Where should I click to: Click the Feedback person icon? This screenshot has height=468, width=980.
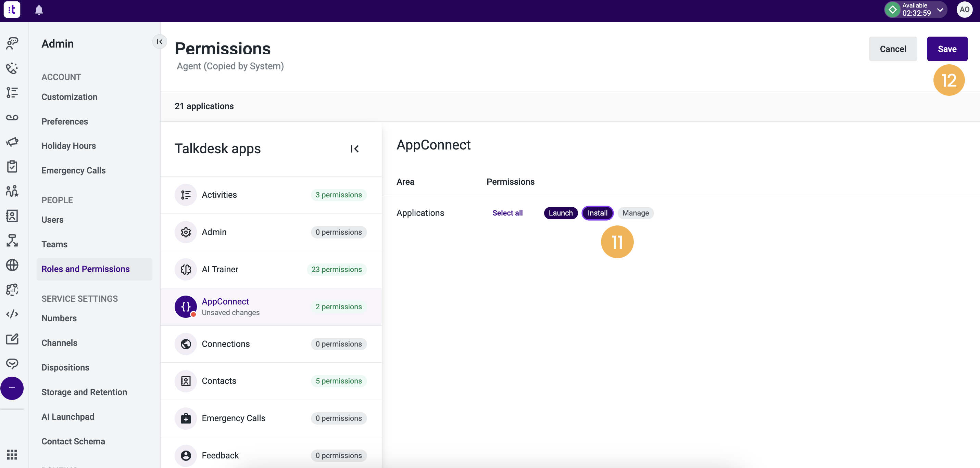pos(186,455)
